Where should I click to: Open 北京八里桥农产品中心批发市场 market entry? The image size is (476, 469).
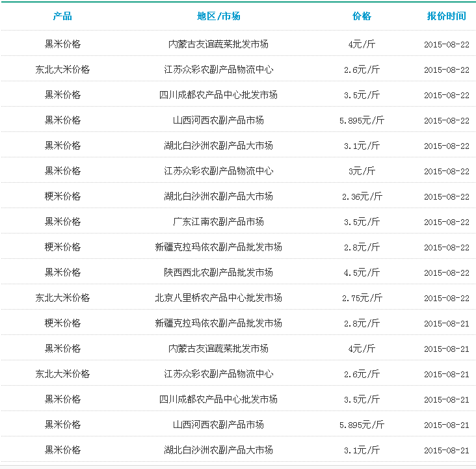[x=218, y=298]
